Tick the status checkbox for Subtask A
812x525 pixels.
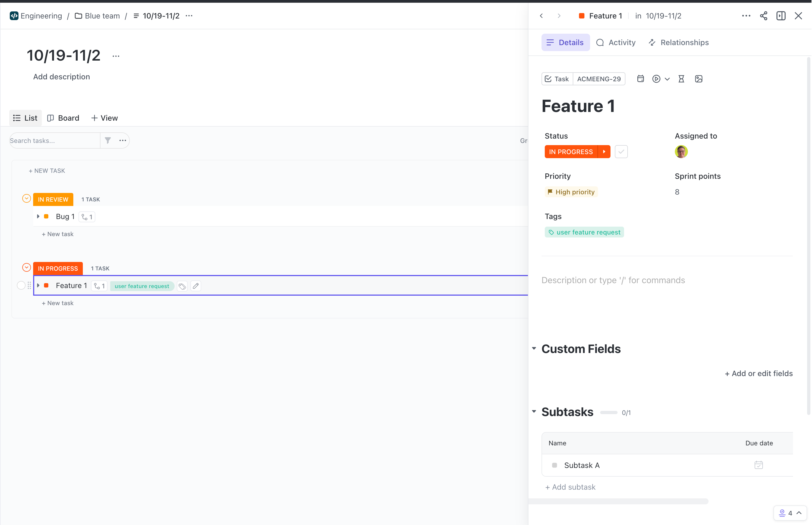click(x=555, y=465)
